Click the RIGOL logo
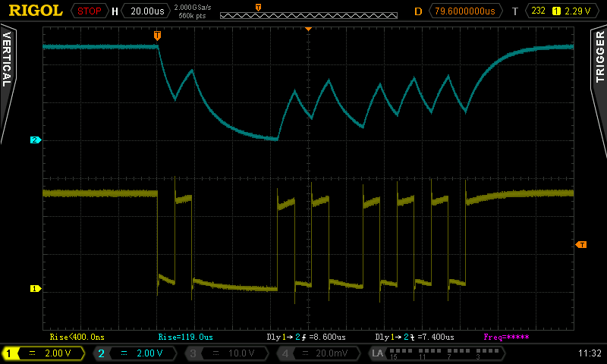 [x=36, y=11]
